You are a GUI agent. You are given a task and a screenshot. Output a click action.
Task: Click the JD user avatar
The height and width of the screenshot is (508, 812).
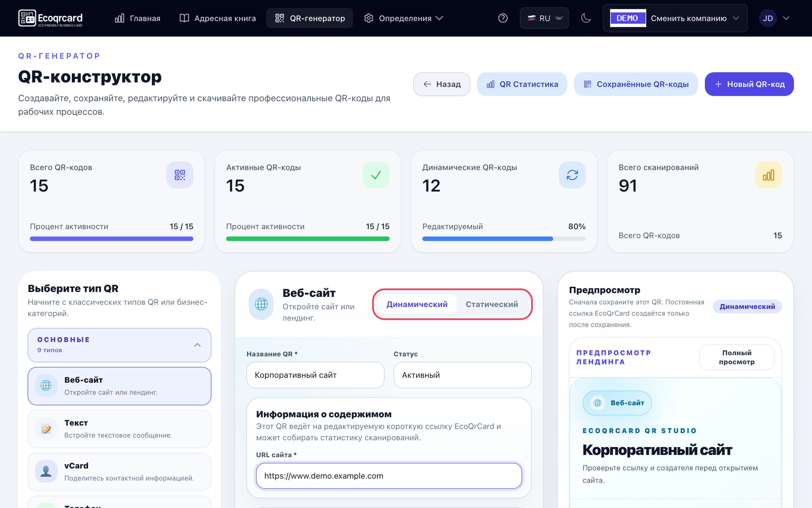click(x=768, y=18)
